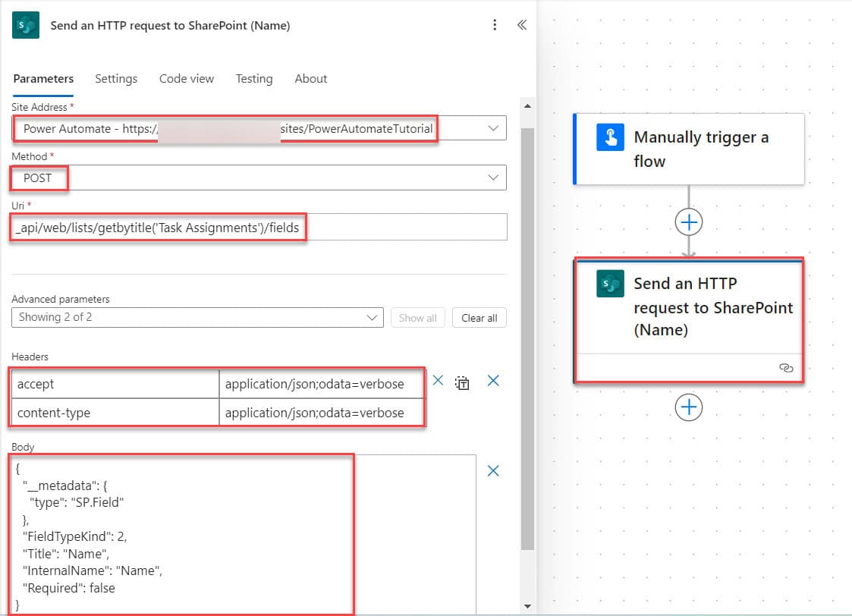Click the accept header key cell
Screen dimensions: 852x616
115,384
